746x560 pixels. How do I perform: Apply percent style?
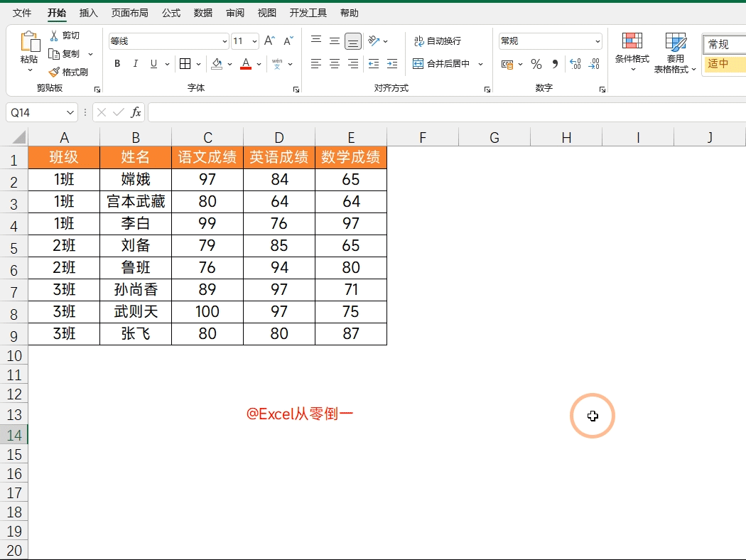click(x=536, y=64)
